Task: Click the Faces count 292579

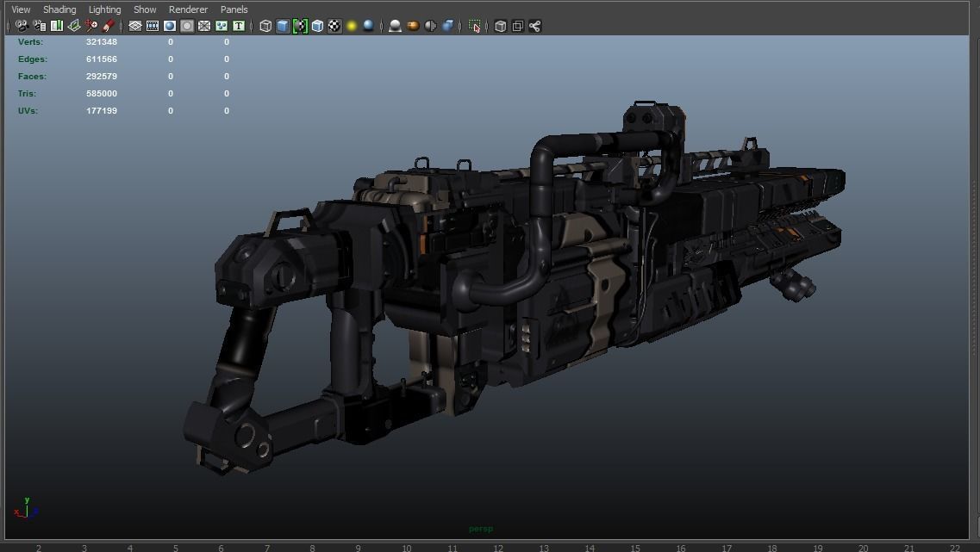Action: click(x=101, y=76)
